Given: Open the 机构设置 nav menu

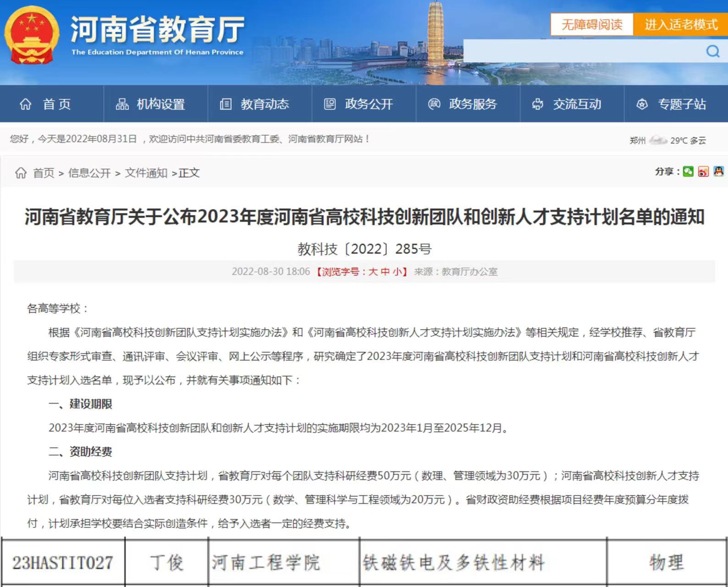Looking at the screenshot, I should [x=156, y=104].
